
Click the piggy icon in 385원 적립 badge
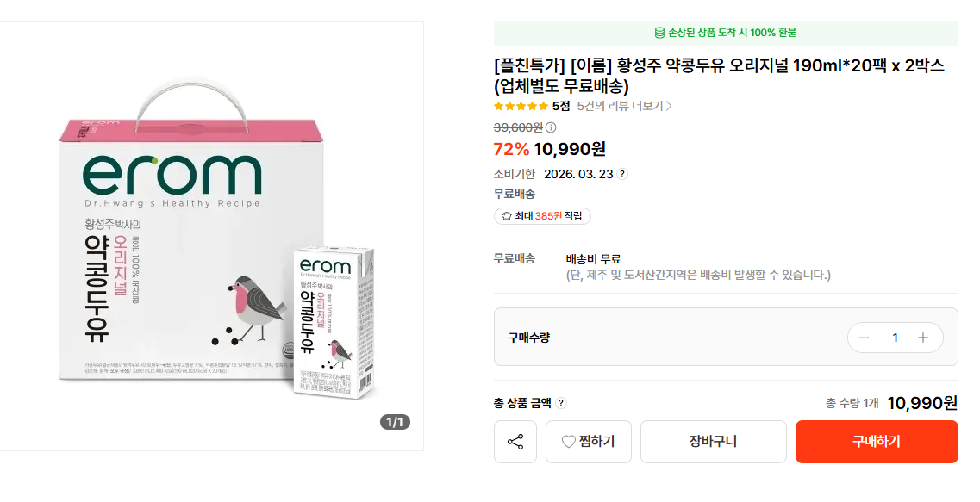tap(506, 216)
